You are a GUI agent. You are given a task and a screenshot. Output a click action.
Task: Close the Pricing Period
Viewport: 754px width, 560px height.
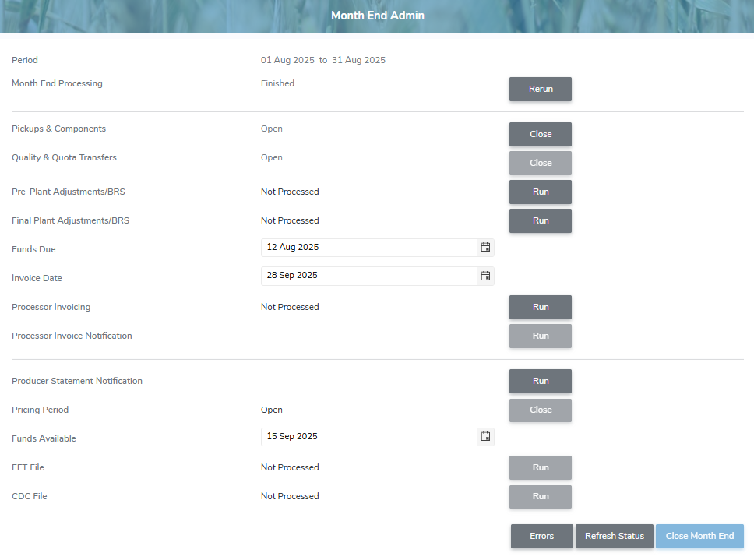pyautogui.click(x=540, y=410)
